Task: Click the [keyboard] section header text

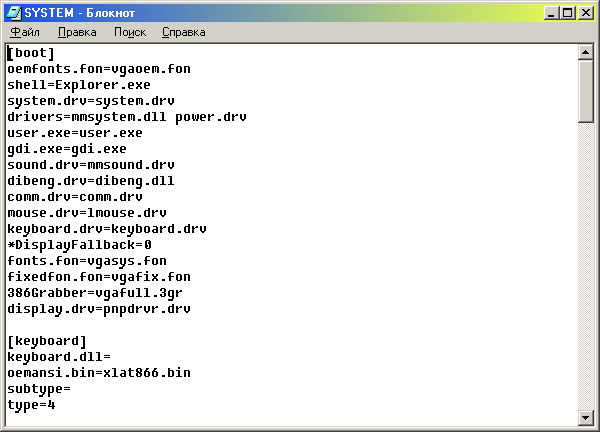Action: coord(47,341)
